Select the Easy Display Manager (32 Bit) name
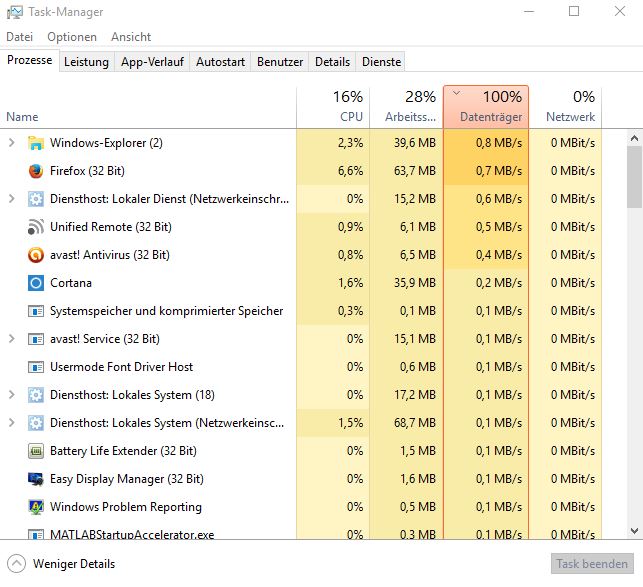643x587 pixels. click(x=127, y=479)
